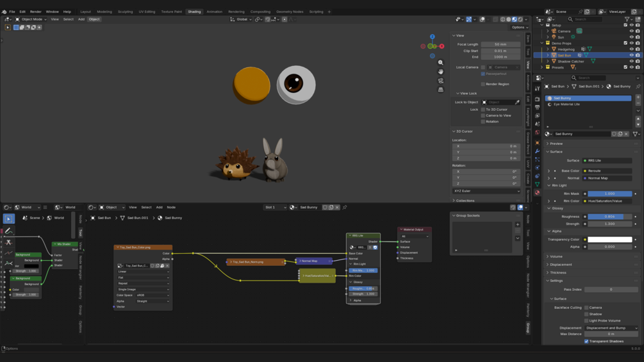Open the Output properties tab icon

(x=537, y=107)
